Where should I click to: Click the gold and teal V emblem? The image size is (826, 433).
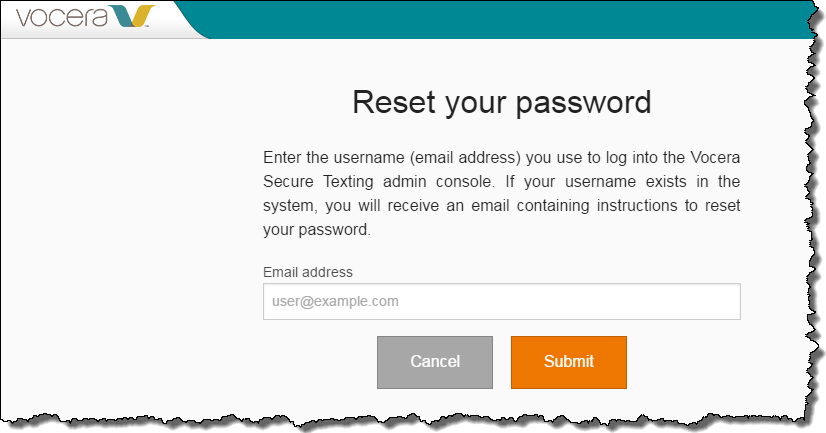click(x=132, y=18)
